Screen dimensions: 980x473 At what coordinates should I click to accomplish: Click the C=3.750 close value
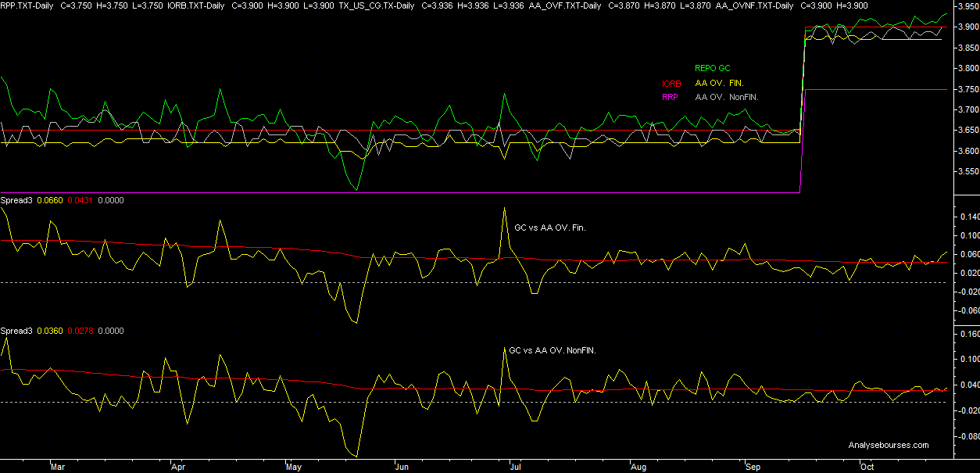74,5
